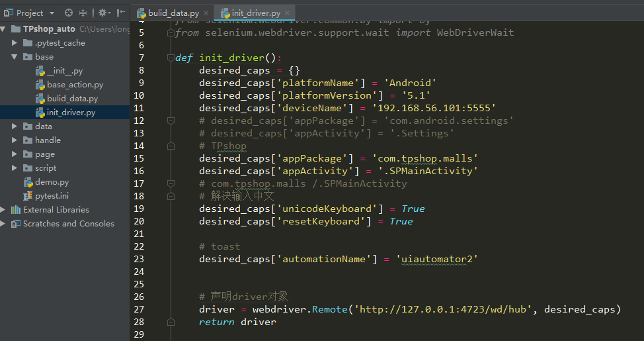Toggle the import fold marker at line 5
This screenshot has height=341, width=644.
(x=171, y=32)
